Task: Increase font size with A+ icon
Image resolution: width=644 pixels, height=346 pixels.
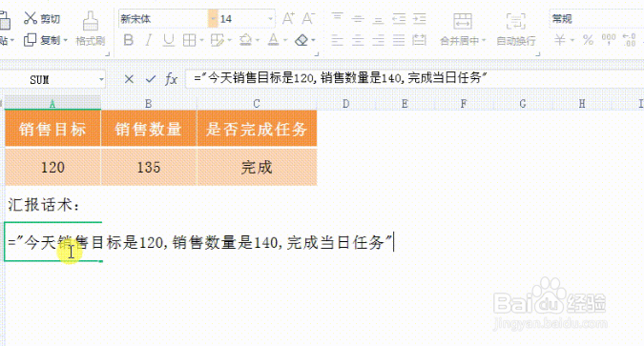Action: pyautogui.click(x=288, y=18)
